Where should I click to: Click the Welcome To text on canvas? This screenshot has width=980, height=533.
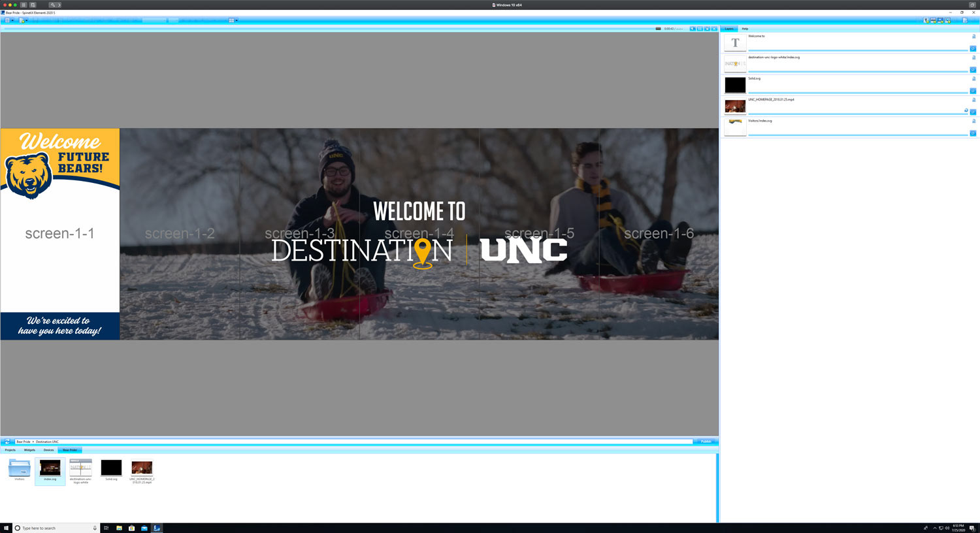point(419,212)
